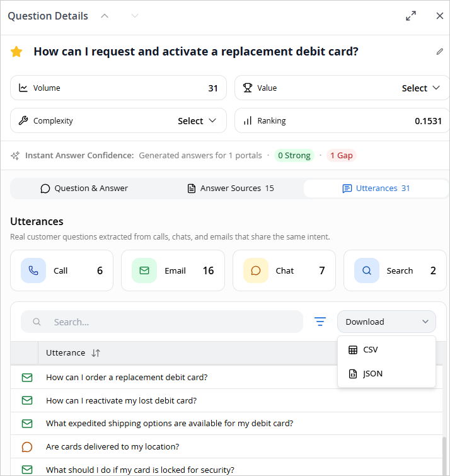Click 'Generated answers for 1 portals' text

[200, 156]
